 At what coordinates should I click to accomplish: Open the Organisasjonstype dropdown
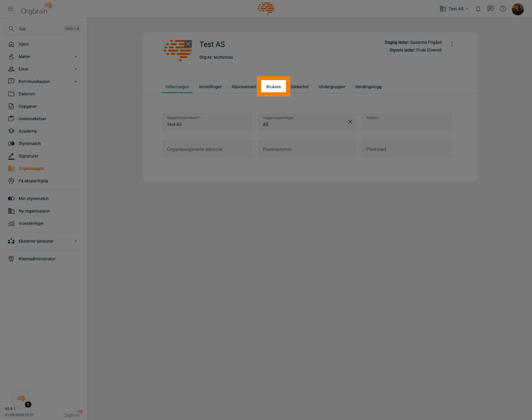(307, 122)
